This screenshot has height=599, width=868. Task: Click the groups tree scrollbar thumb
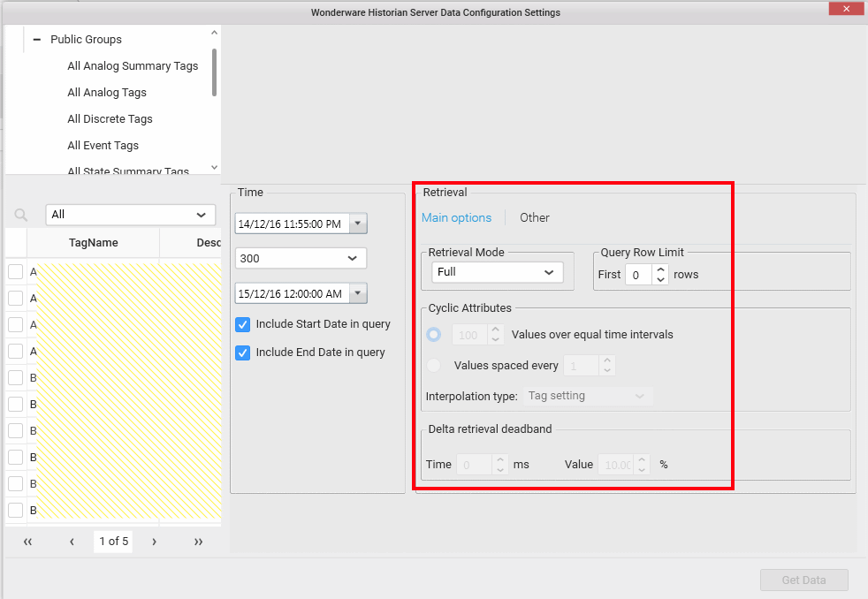(214, 72)
